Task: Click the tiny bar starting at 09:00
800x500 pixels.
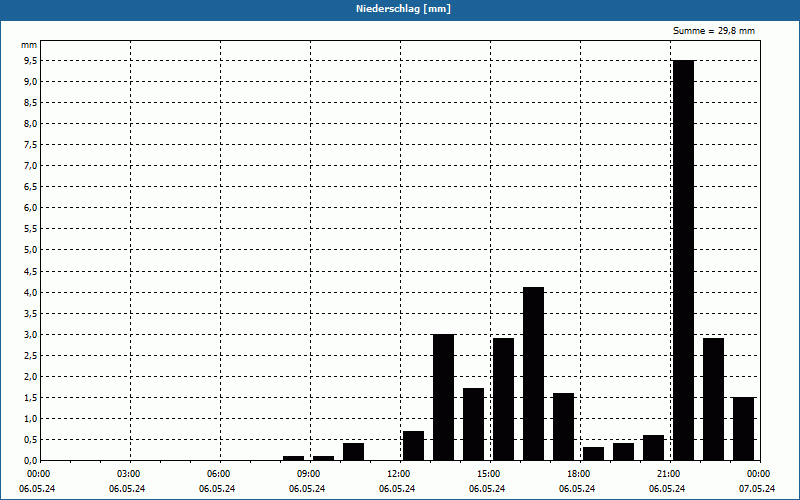Action: (x=323, y=458)
